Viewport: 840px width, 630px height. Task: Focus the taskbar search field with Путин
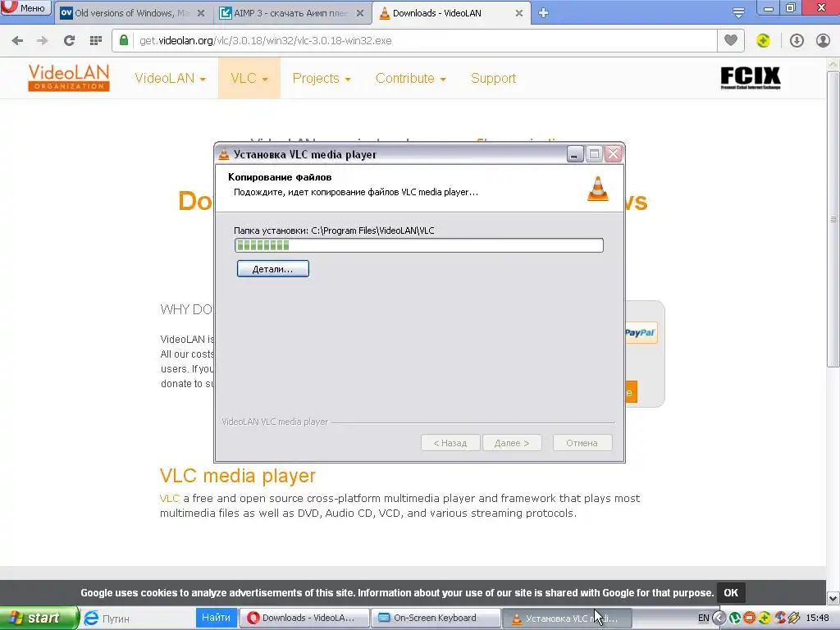[147, 619]
